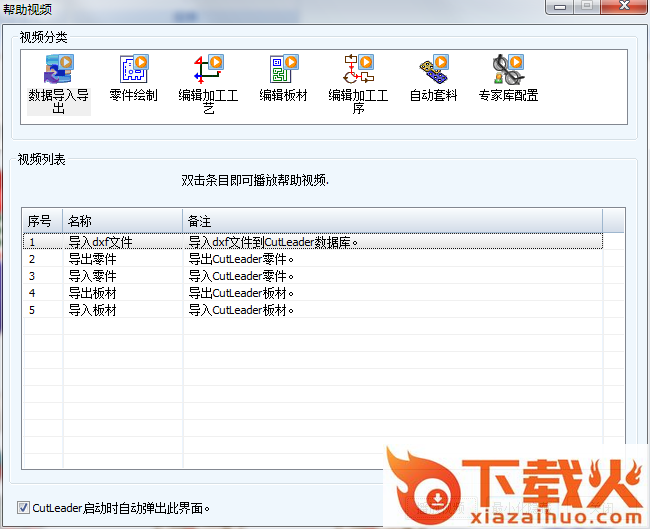Image resolution: width=650 pixels, height=529 pixels.
Task: Click the 名称 column header
Action: pos(122,220)
